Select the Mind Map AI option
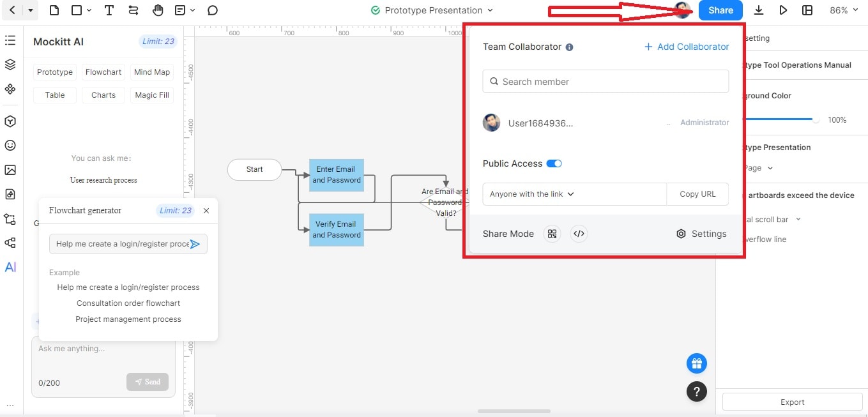868x417 pixels. [x=151, y=72]
